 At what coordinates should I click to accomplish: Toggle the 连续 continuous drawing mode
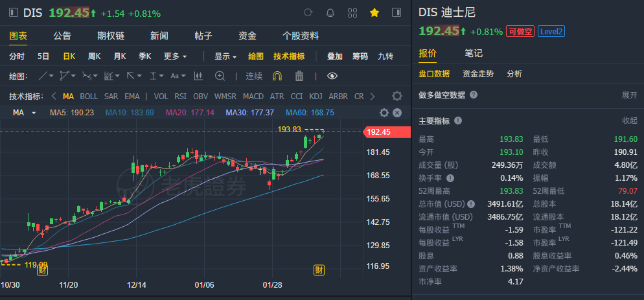254,76
